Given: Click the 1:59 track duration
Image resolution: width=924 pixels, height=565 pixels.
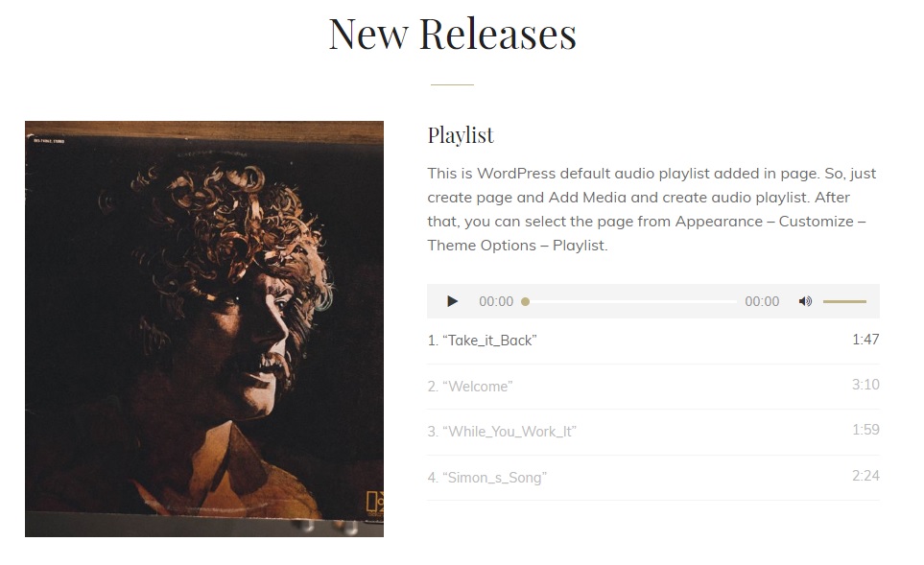Looking at the screenshot, I should 865,430.
